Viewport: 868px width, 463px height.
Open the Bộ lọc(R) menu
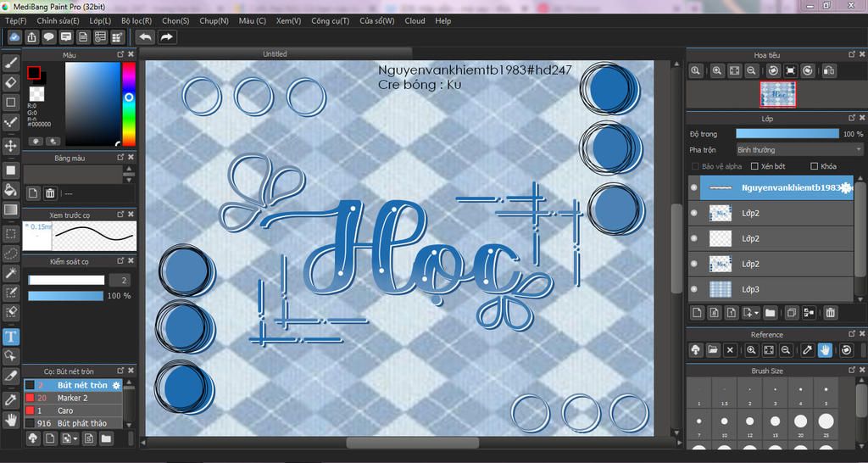pyautogui.click(x=136, y=20)
